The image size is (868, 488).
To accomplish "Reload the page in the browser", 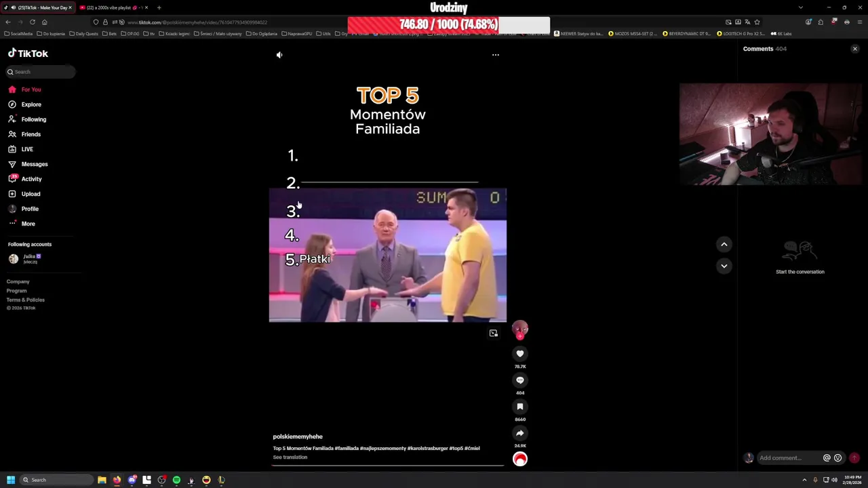I will pyautogui.click(x=32, y=22).
